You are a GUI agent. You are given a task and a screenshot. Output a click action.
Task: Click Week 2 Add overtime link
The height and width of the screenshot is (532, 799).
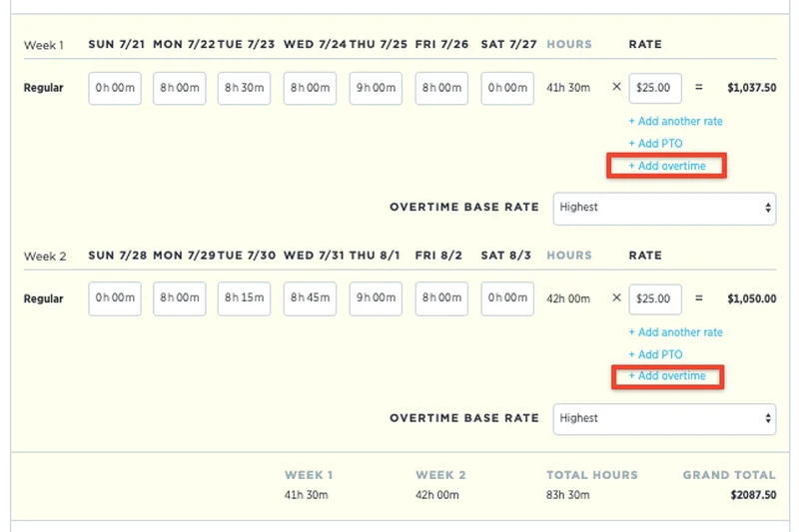[667, 376]
